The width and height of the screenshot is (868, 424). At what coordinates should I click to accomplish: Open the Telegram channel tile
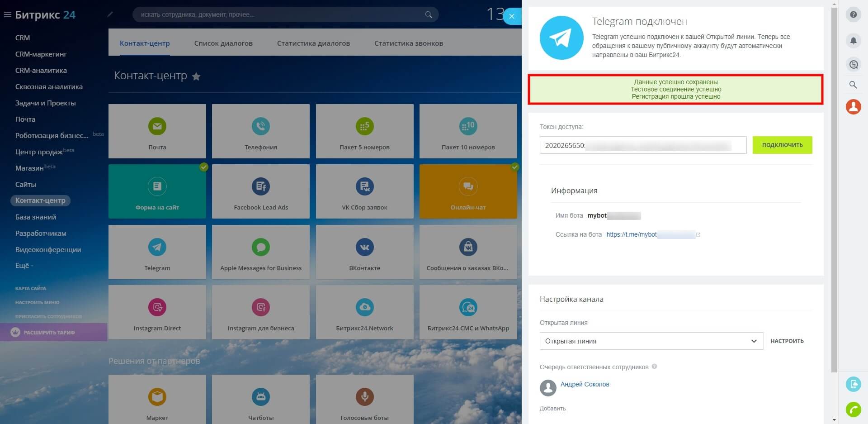[157, 252]
